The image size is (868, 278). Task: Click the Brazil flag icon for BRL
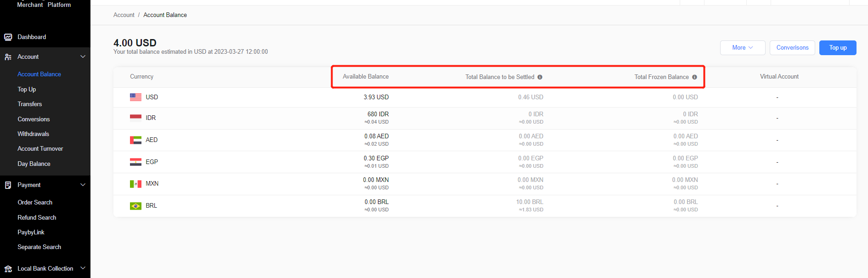coord(135,206)
